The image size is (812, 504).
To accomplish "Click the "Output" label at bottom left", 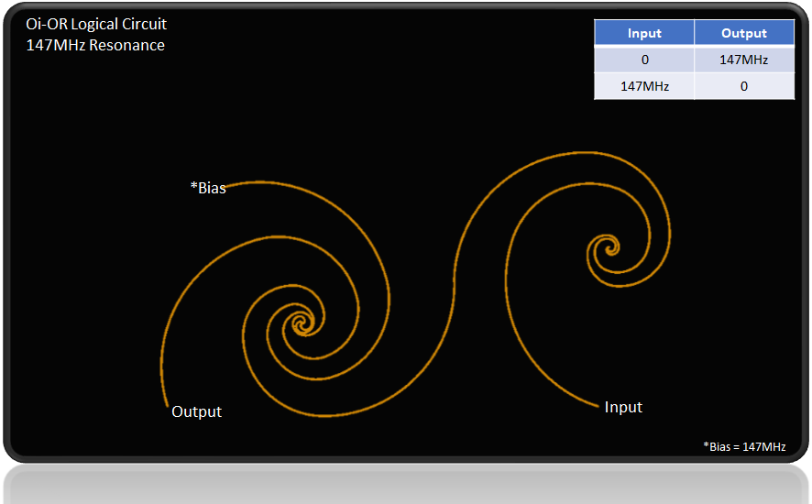I will (x=196, y=411).
